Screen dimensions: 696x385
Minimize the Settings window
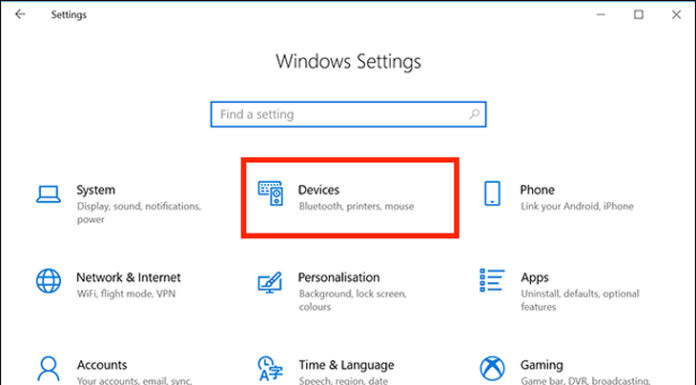[x=601, y=15]
